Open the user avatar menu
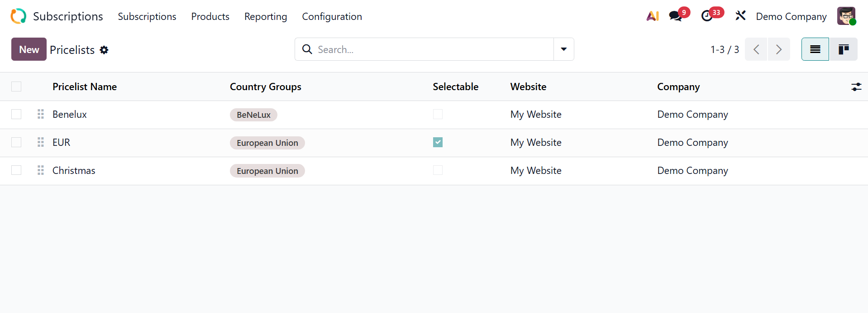 click(846, 16)
